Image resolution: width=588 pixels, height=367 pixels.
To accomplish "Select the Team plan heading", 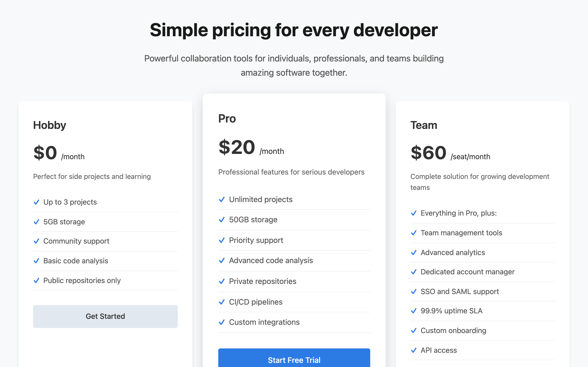I will (x=424, y=125).
